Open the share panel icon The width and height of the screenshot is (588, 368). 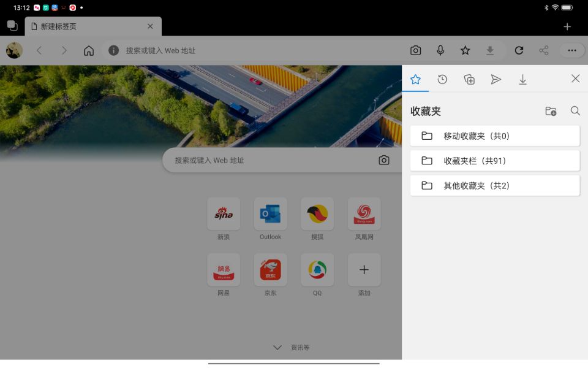543,50
